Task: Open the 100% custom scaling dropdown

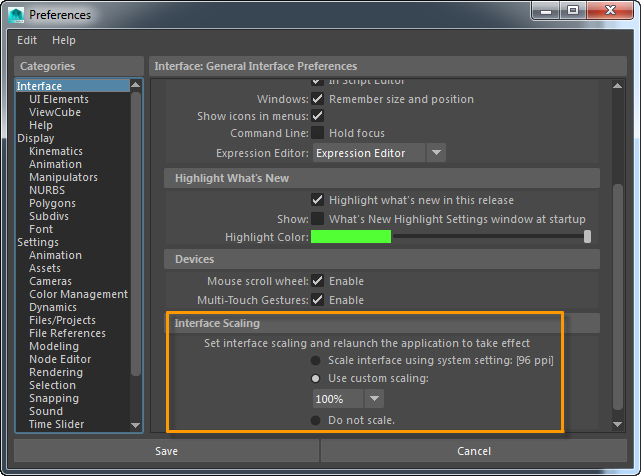Action: tap(348, 399)
